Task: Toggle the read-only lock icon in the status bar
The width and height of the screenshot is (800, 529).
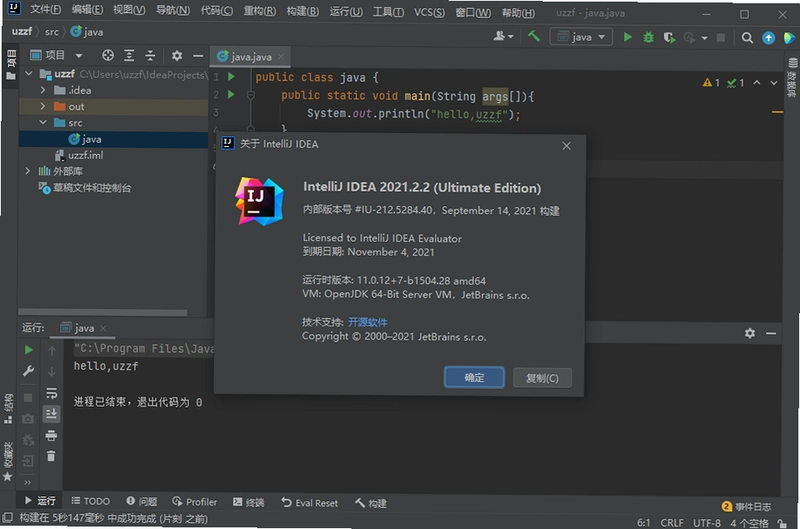Action: [x=782, y=523]
